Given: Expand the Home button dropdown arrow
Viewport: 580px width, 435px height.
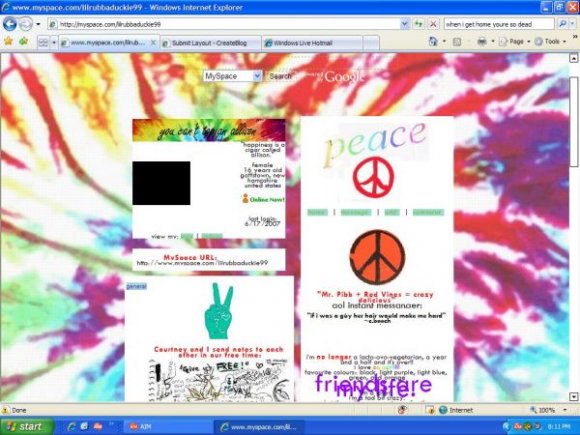Looking at the screenshot, I should click(444, 41).
